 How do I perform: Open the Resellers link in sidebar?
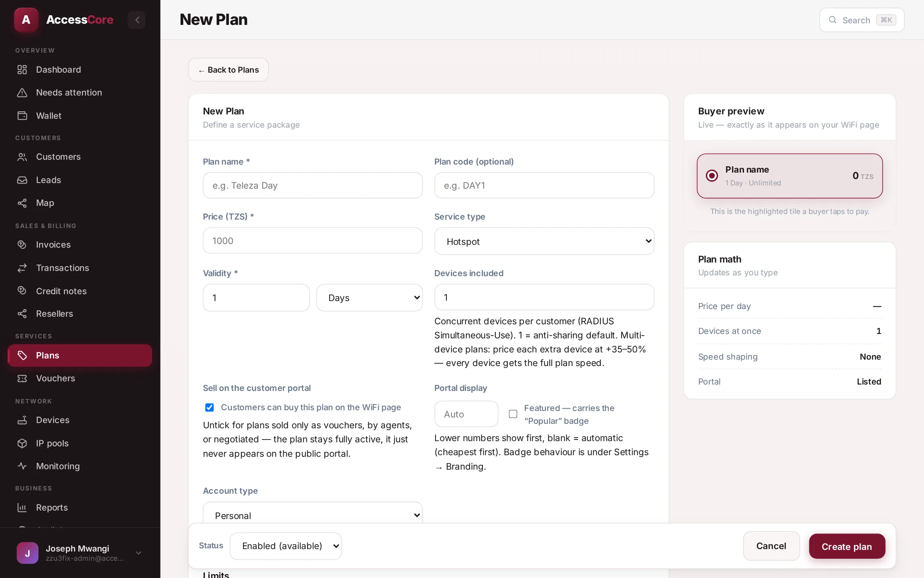point(80,313)
